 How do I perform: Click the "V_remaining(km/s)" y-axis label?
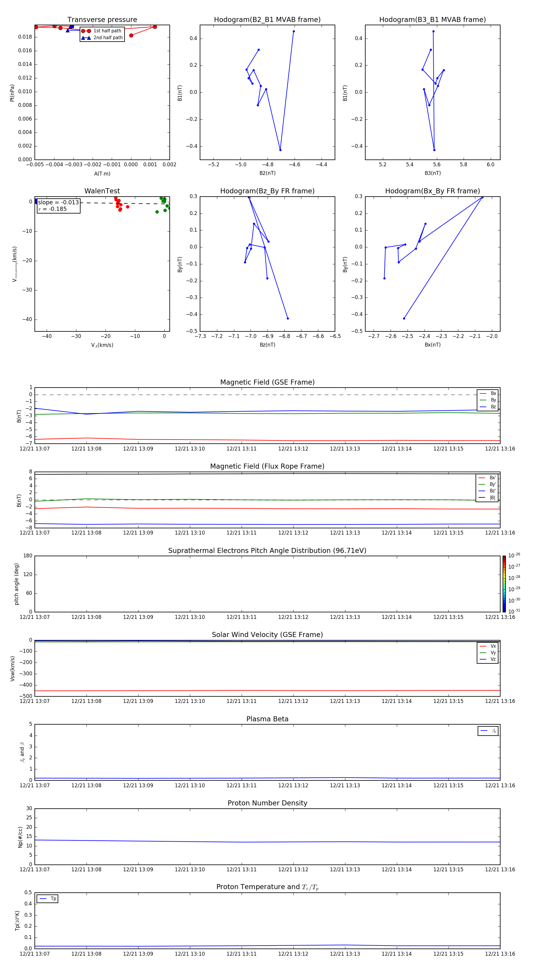coord(15,264)
